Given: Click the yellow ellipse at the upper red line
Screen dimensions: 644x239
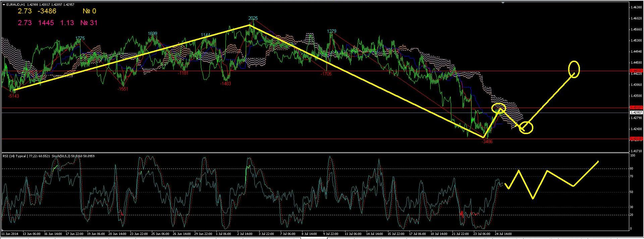Looking at the screenshot, I should click(574, 69).
